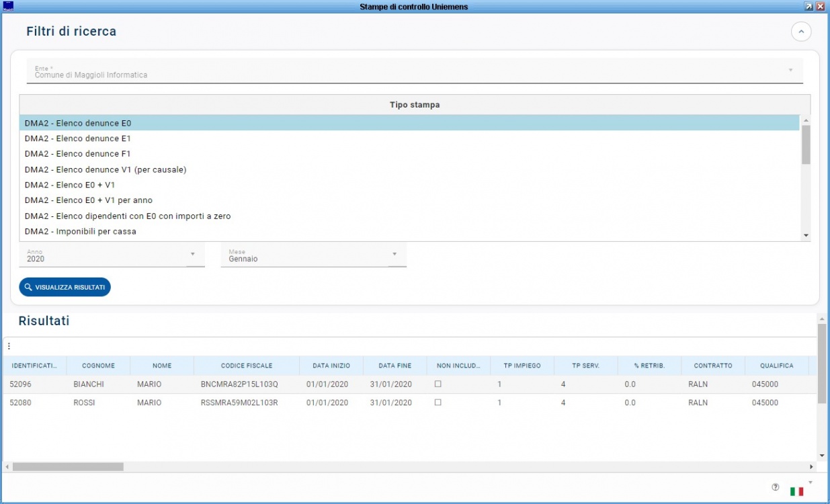Toggle Non Includ. checkbox for ROSSI

tap(438, 403)
